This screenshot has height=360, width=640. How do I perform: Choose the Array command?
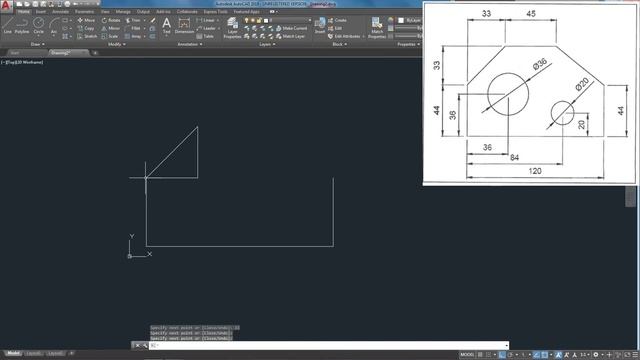[x=133, y=36]
